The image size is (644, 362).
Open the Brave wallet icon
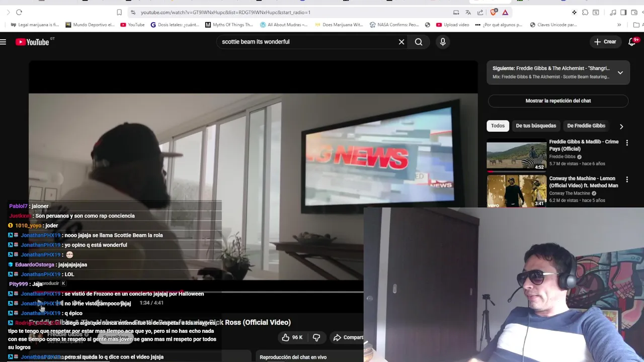tap(634, 12)
